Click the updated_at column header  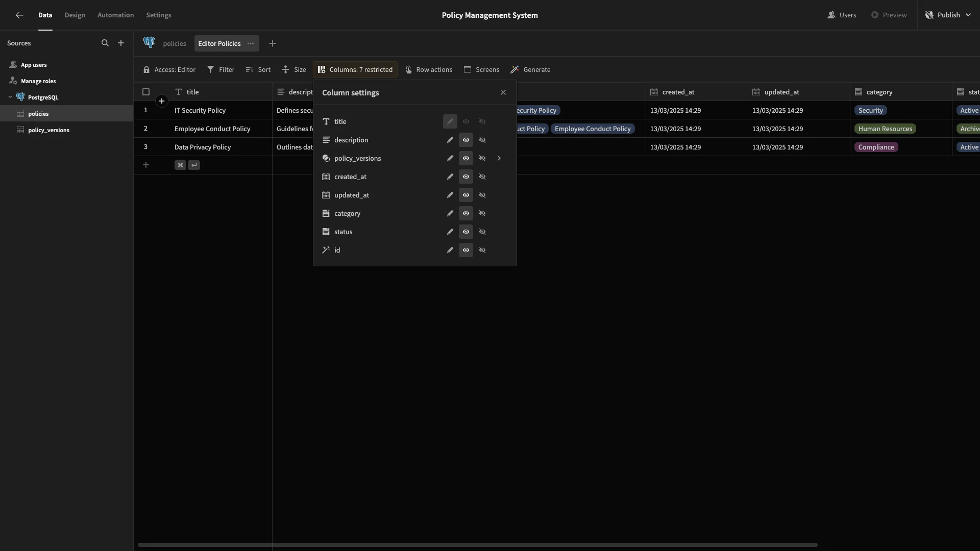click(799, 92)
